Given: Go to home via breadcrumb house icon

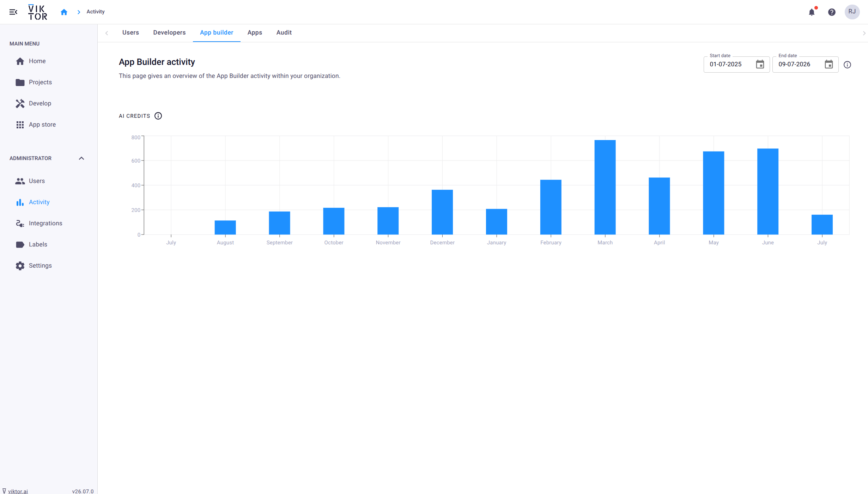Looking at the screenshot, I should pyautogui.click(x=64, y=12).
